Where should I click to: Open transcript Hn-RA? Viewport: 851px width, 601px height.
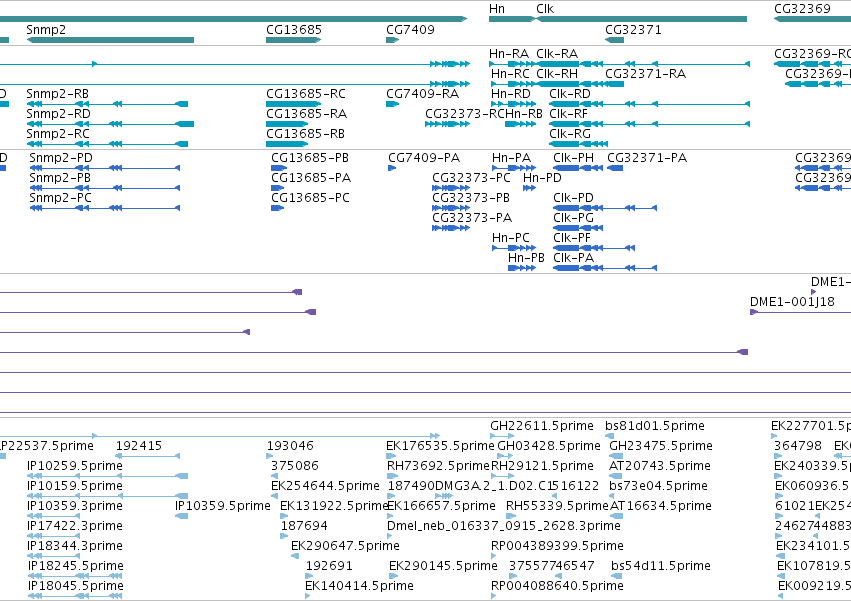pyautogui.click(x=509, y=53)
